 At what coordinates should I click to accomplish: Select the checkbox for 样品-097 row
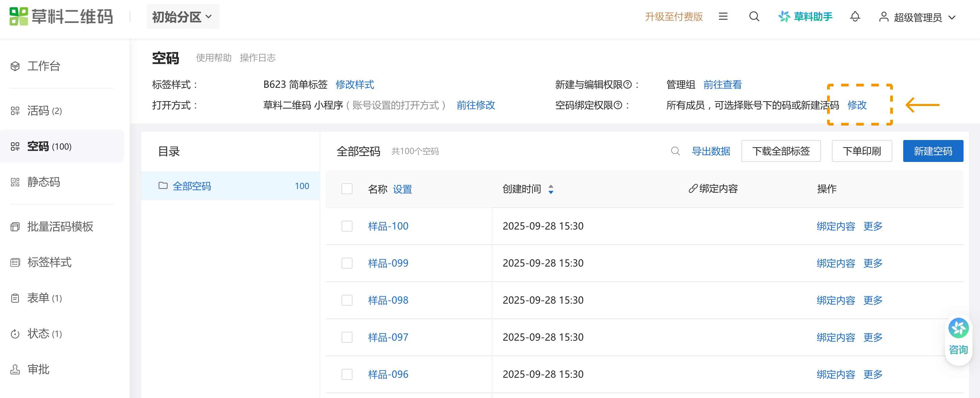coord(347,338)
